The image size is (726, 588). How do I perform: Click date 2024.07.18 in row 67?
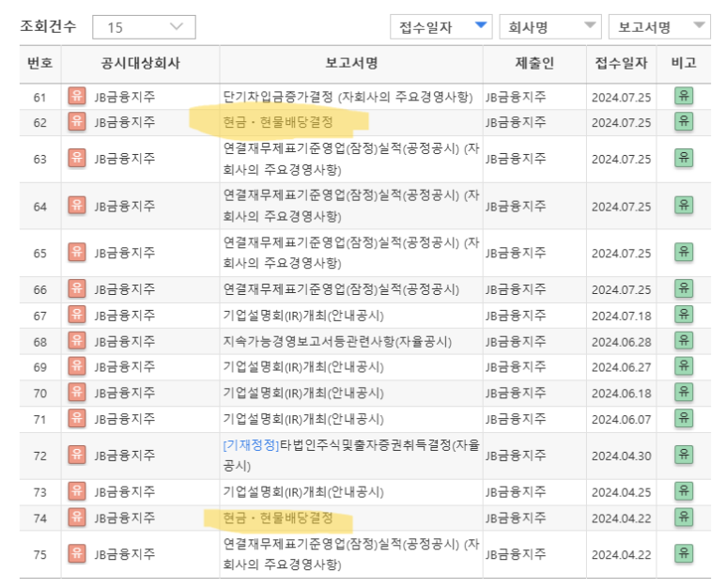pyautogui.click(x=622, y=317)
